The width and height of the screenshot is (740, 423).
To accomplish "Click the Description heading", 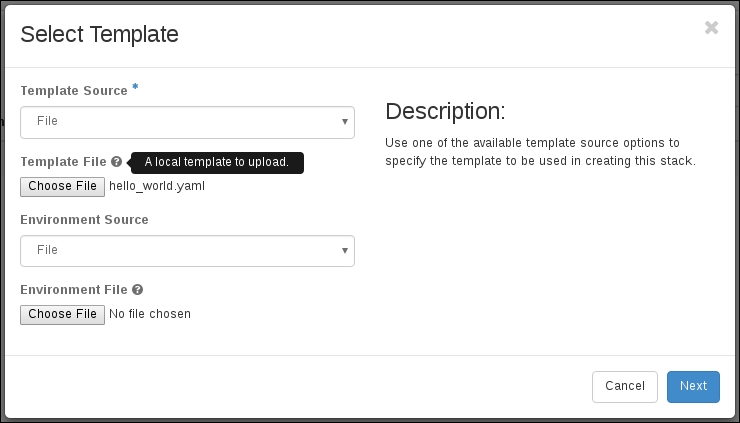I will point(445,111).
